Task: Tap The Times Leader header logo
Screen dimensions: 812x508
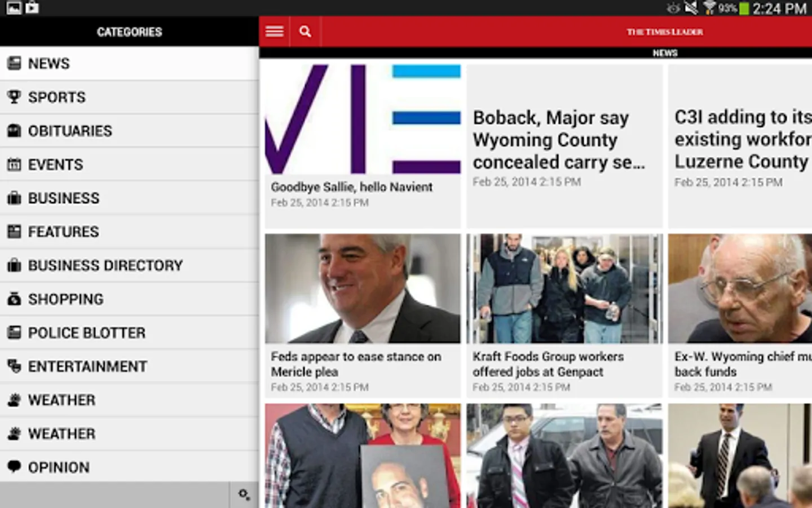Action: point(665,32)
